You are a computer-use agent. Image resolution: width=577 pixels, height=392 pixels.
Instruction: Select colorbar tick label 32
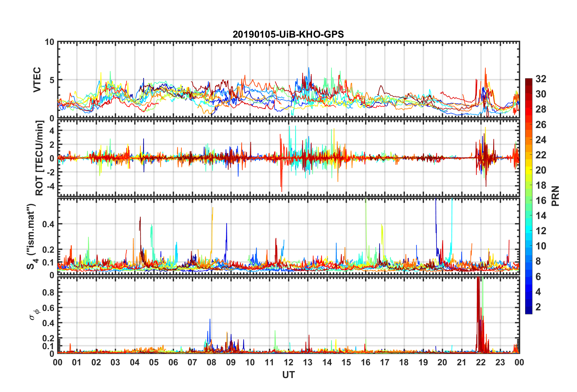tap(541, 79)
